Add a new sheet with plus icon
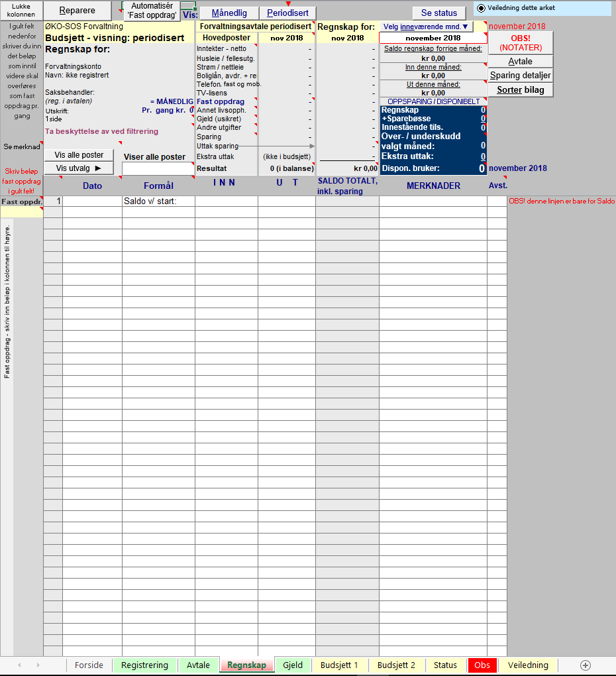 585,665
